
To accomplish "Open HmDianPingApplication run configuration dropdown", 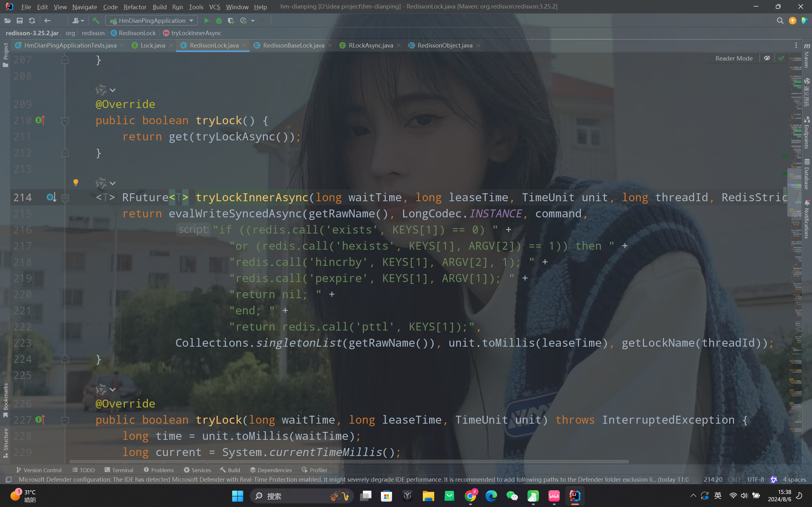I will 152,21.
